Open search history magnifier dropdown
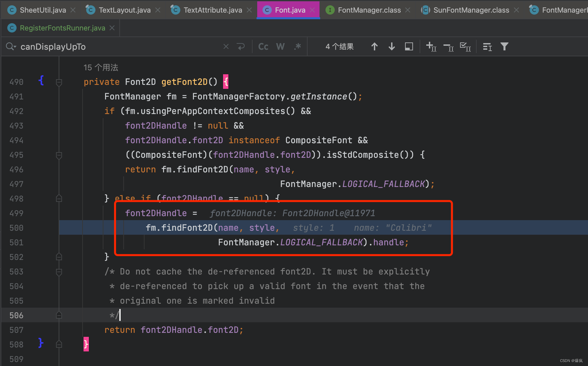This screenshot has height=366, width=588. click(x=11, y=47)
